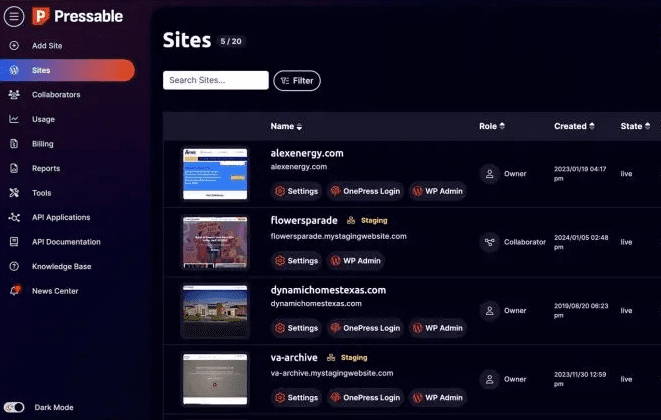This screenshot has width=661, height=420.
Task: Click the Add Site plus icon
Action: [14, 46]
